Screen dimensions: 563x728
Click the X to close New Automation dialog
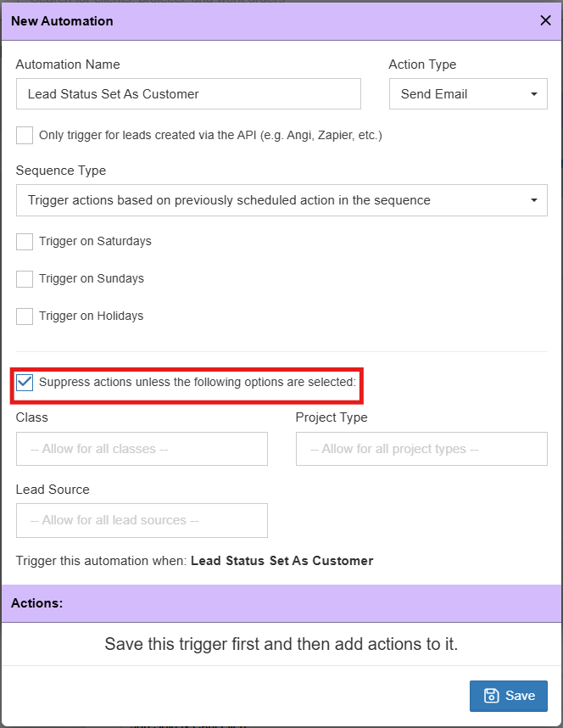(x=545, y=20)
